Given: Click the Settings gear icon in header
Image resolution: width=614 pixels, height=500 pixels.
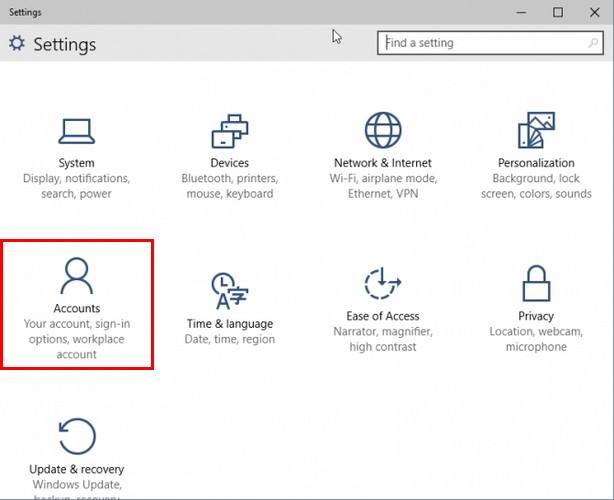Looking at the screenshot, I should click(17, 43).
